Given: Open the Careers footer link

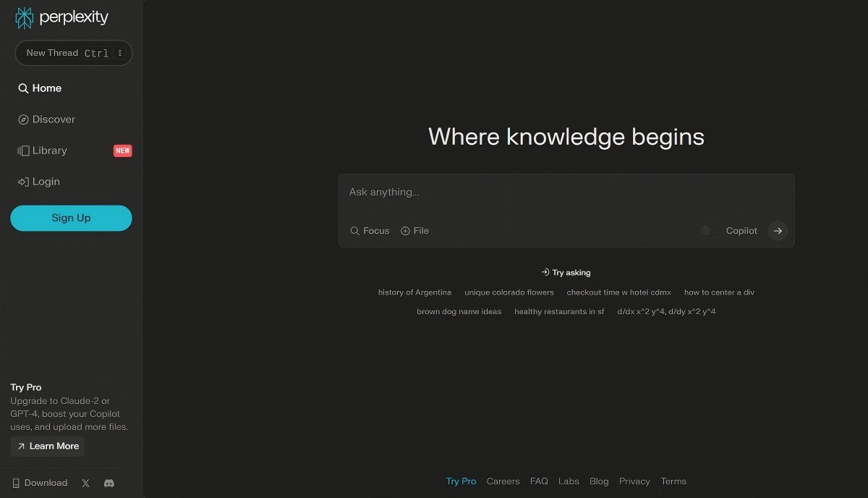Looking at the screenshot, I should tap(503, 481).
